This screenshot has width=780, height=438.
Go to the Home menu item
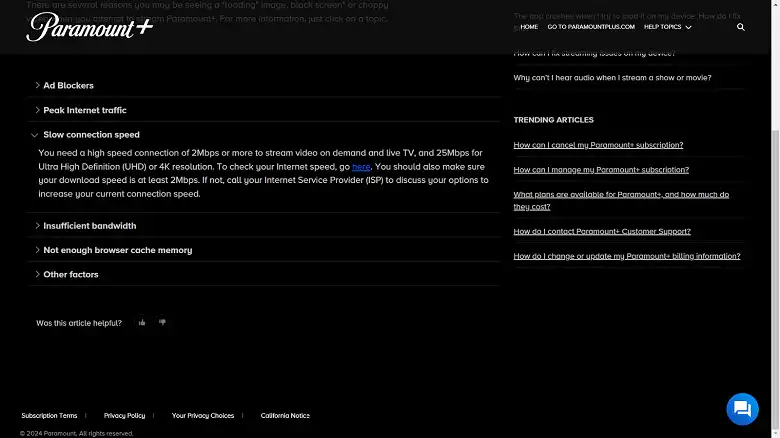pyautogui.click(x=529, y=27)
